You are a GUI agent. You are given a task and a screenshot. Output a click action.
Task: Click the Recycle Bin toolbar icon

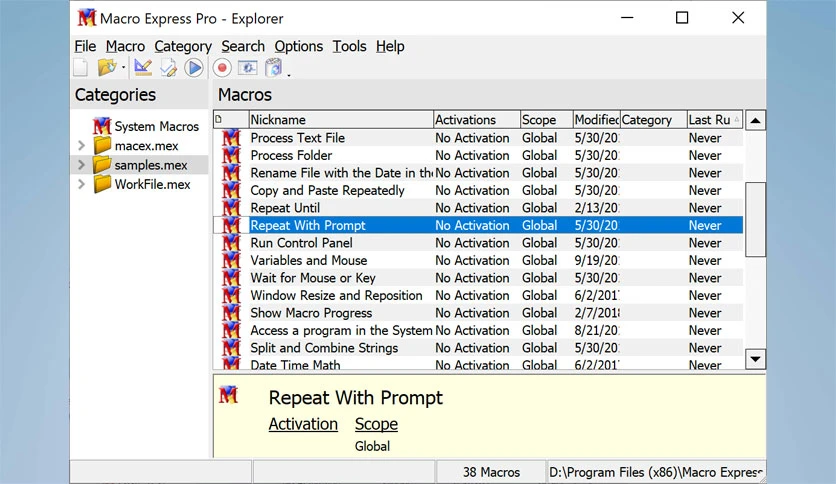click(x=274, y=68)
